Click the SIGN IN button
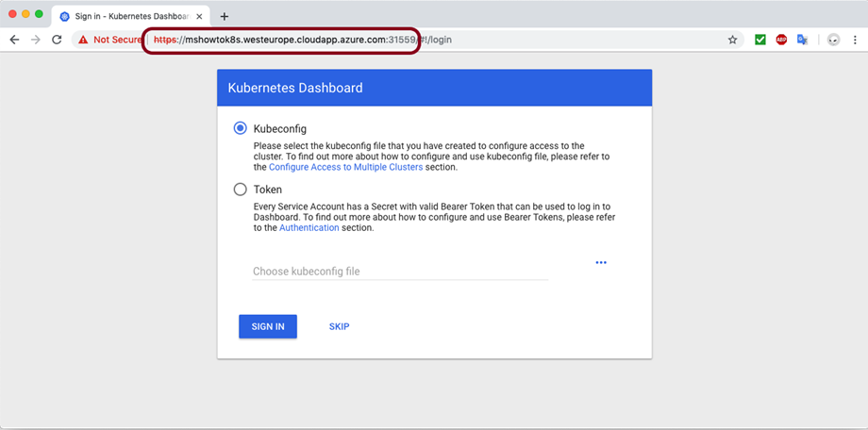868x430 pixels. [268, 326]
